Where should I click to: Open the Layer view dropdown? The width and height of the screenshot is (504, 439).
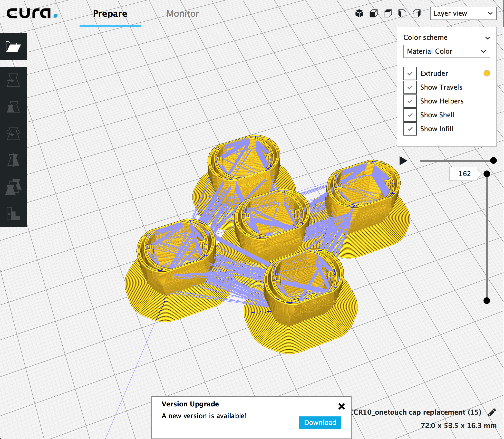point(463,13)
